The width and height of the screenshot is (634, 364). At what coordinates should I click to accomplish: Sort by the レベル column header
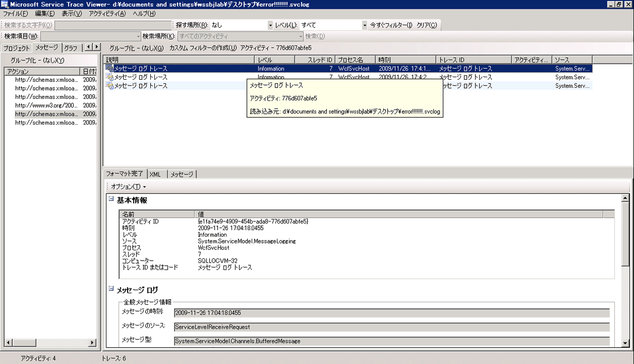coord(274,60)
